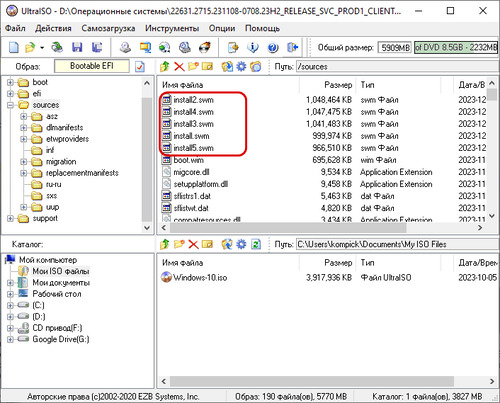Viewport: 500px width, 403px height.
Task: Select the Windows-10.iso file in catalog
Action: [x=194, y=277]
